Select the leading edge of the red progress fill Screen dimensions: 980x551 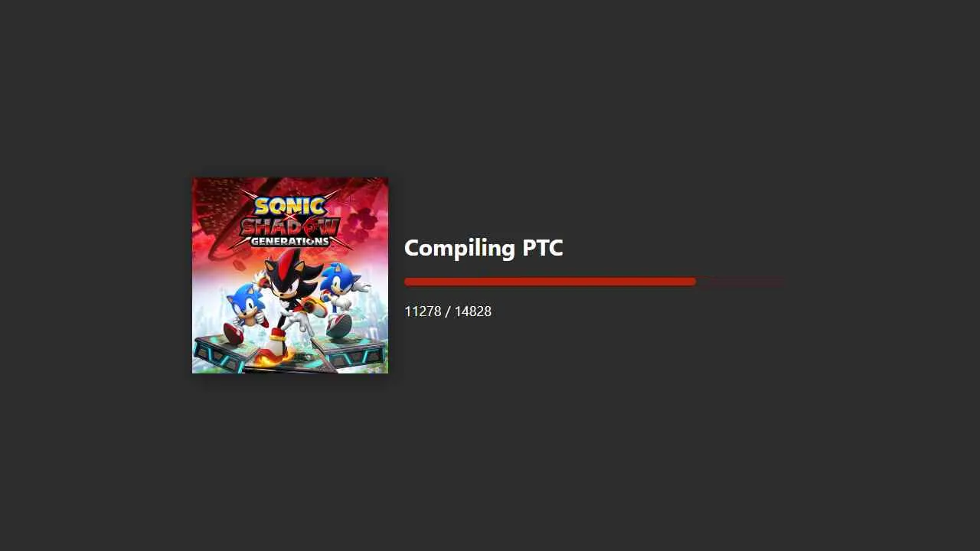pyautogui.click(x=694, y=282)
